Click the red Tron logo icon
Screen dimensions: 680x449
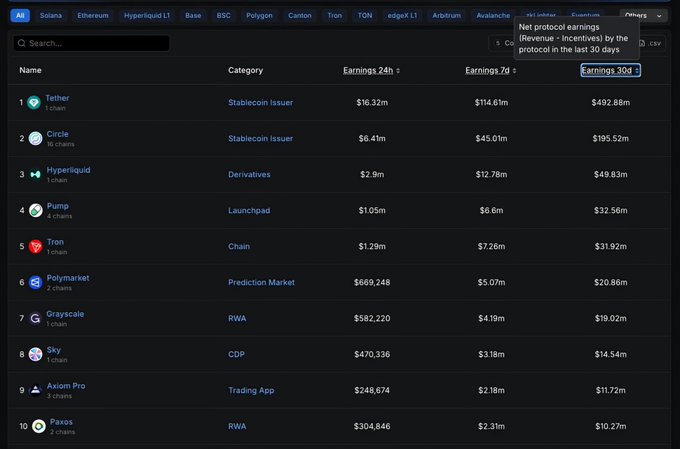click(x=36, y=246)
